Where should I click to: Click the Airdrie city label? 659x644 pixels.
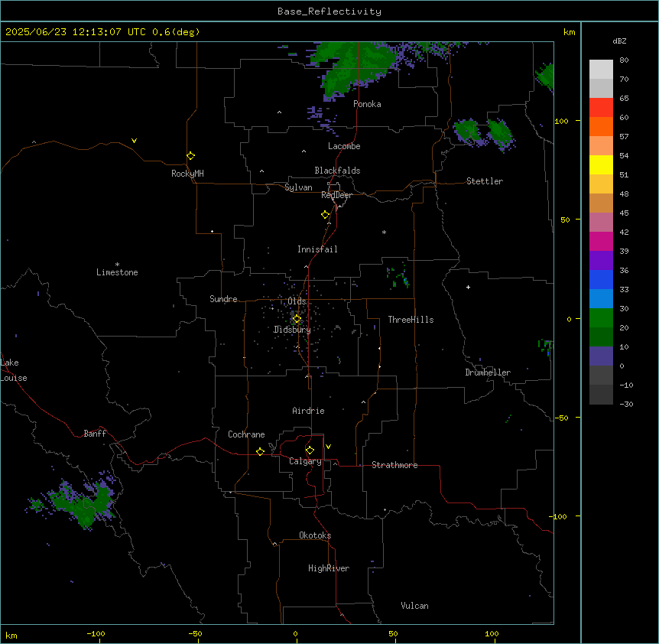tap(308, 411)
